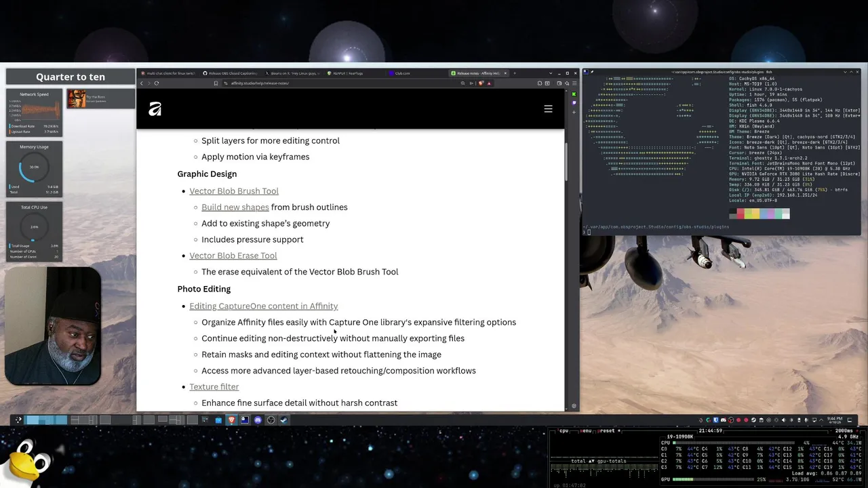Viewport: 868px width, 488px height.
Task: Click the Bitwarden tray icon
Action: tap(716, 420)
